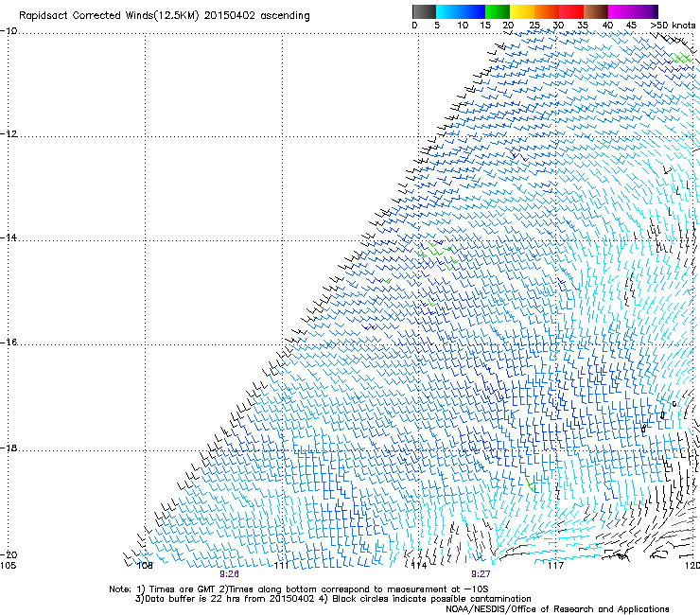
Task: Click the "111" longitude axis label
Action: coord(281,566)
